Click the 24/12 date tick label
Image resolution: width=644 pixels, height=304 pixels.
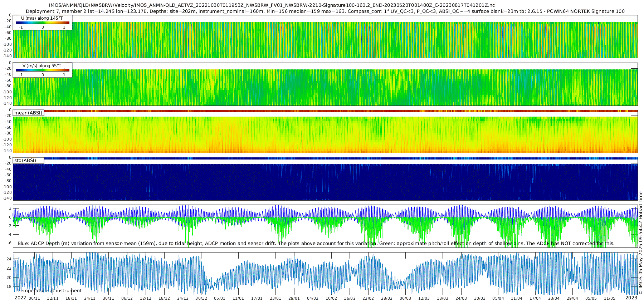click(x=183, y=298)
